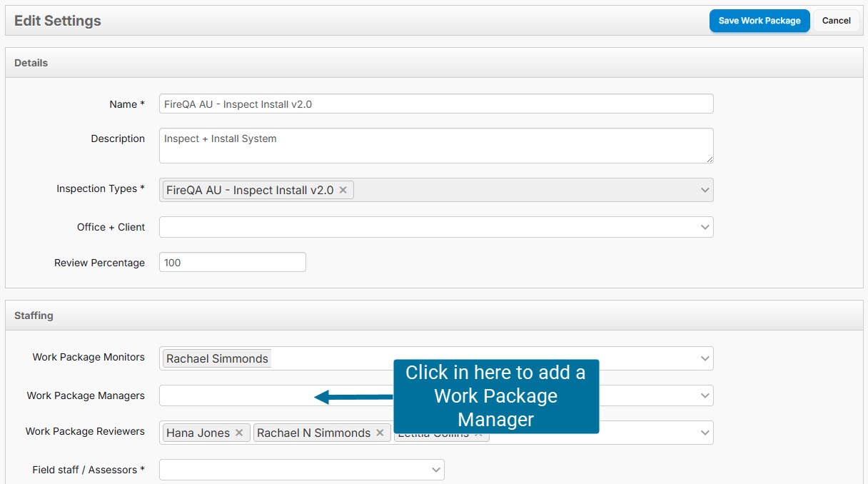Viewport: 868px width, 484px height.
Task: Select the Review Percentage input box
Action: coord(232,263)
